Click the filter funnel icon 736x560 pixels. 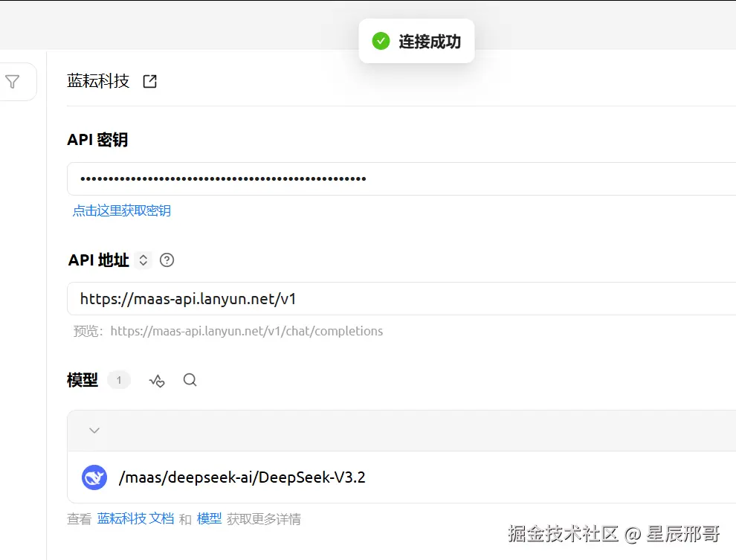13,82
